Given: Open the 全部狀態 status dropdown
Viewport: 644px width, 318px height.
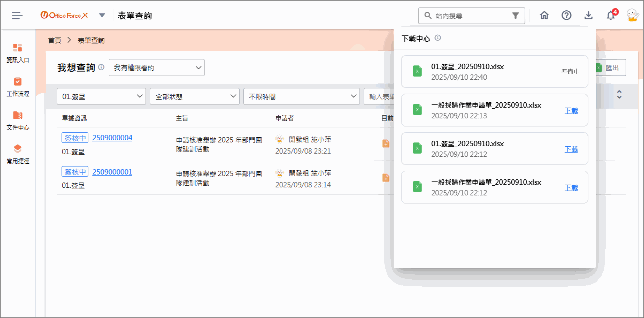Looking at the screenshot, I should click(194, 96).
